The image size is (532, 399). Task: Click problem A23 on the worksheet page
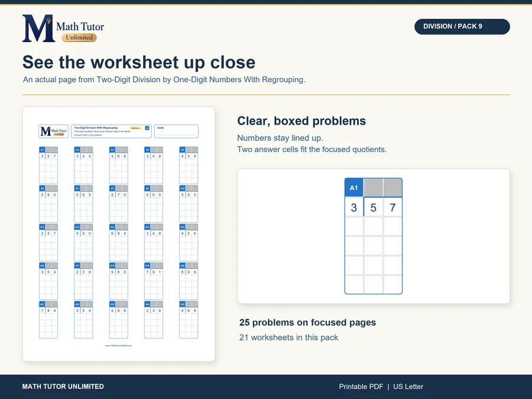point(118,320)
